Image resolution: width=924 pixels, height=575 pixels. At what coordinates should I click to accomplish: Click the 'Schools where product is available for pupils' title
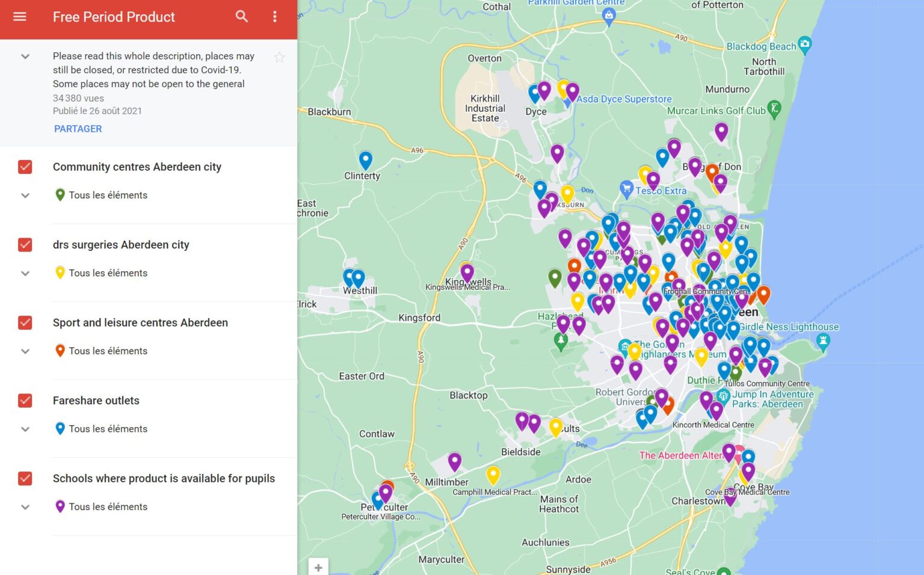click(x=164, y=478)
